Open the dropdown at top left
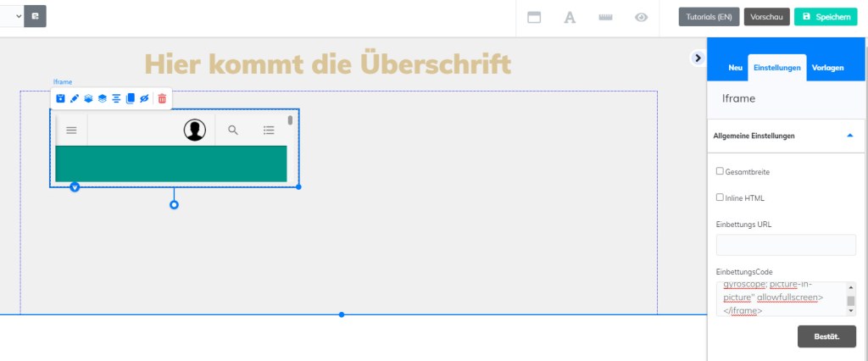Viewport: 868px width, 361px height. [x=12, y=16]
